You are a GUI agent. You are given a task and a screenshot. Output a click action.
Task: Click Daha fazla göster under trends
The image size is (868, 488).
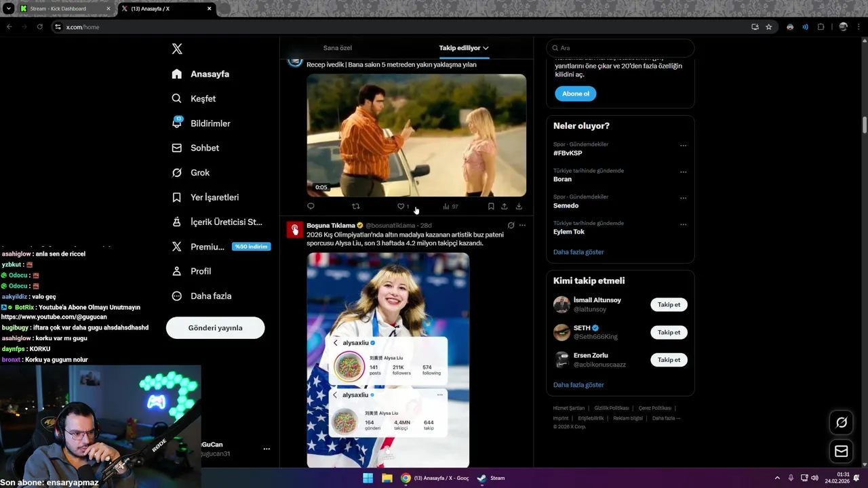pos(578,252)
